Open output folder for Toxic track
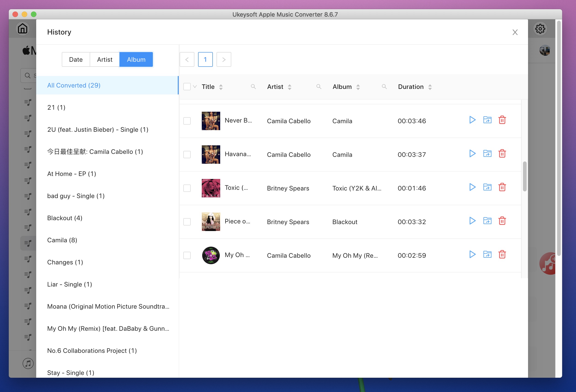 [x=487, y=187]
